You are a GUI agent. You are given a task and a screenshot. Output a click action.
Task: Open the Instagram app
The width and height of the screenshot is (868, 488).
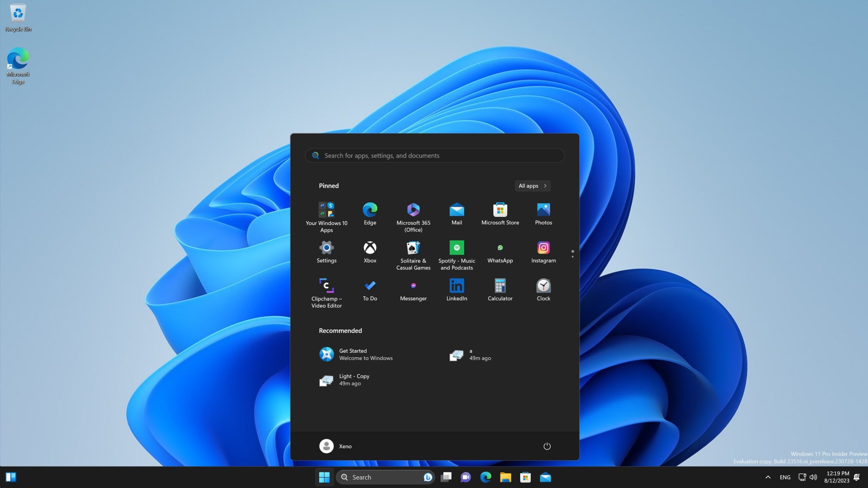544,252
